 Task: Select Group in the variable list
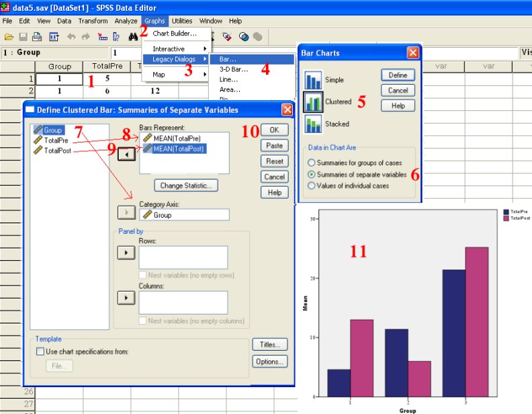click(48, 130)
